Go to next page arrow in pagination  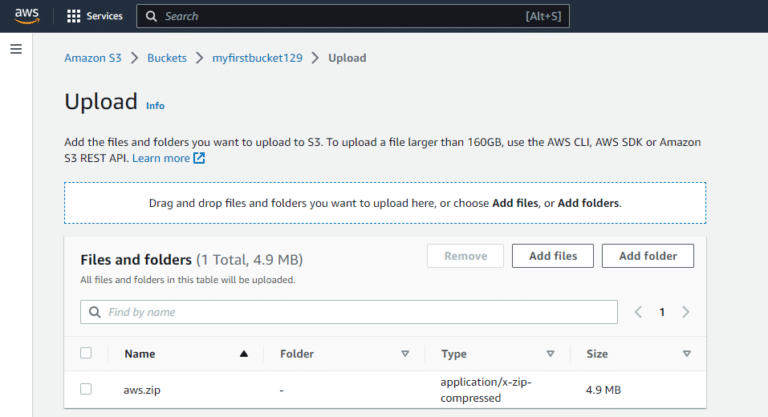coord(685,312)
